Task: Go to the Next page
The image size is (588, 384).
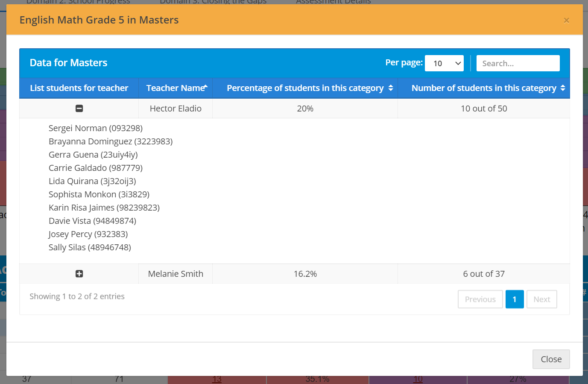Action: (541, 299)
